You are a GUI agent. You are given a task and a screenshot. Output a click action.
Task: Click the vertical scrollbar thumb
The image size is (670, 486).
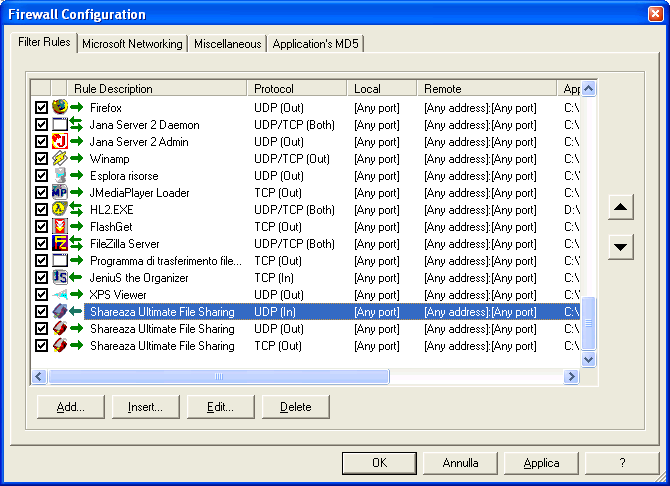pyautogui.click(x=588, y=324)
